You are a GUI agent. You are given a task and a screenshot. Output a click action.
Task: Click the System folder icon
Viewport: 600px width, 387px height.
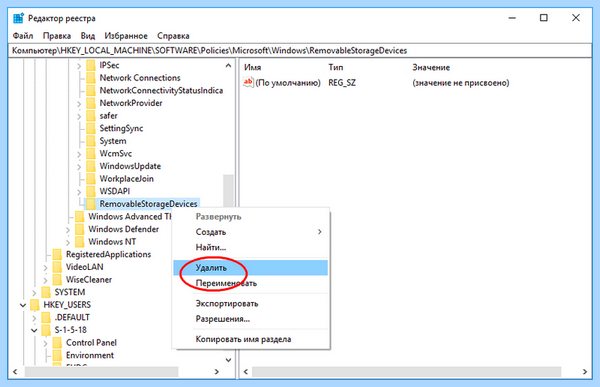tap(91, 141)
